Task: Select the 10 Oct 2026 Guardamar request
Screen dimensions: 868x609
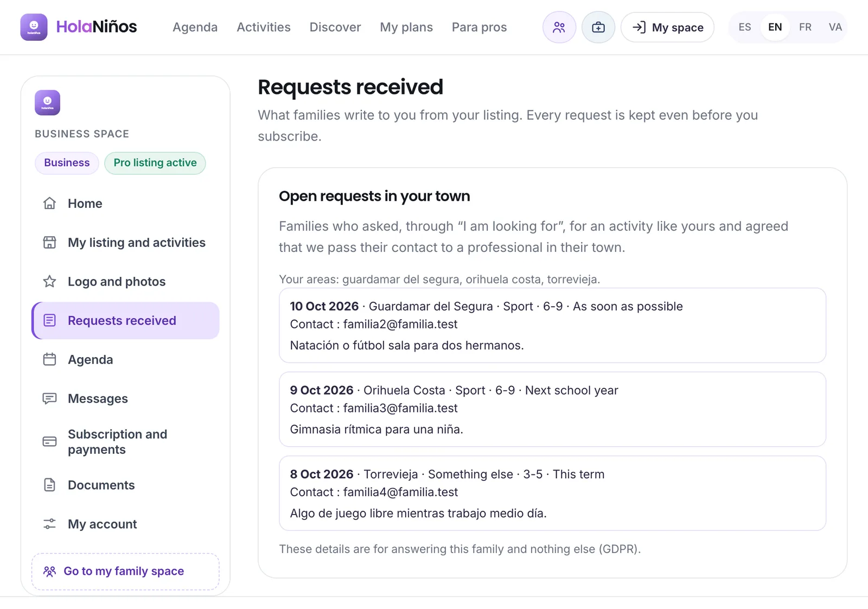Action: [x=552, y=325]
